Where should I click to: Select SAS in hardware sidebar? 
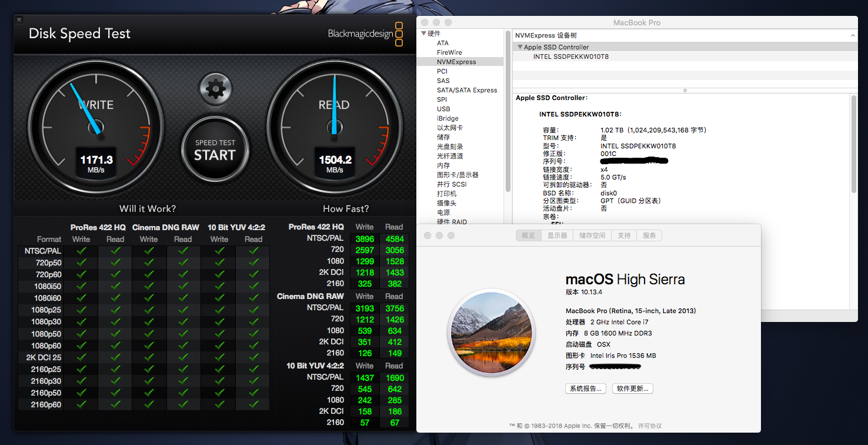tap(443, 81)
